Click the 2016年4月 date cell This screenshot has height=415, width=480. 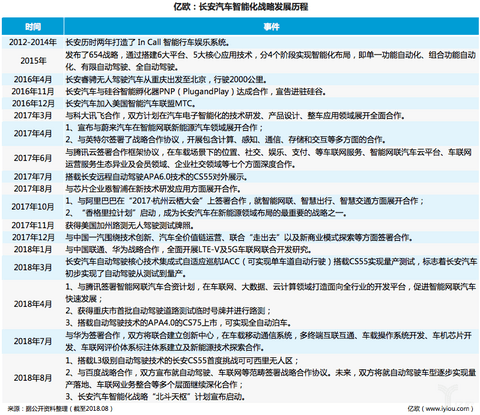tap(33, 79)
